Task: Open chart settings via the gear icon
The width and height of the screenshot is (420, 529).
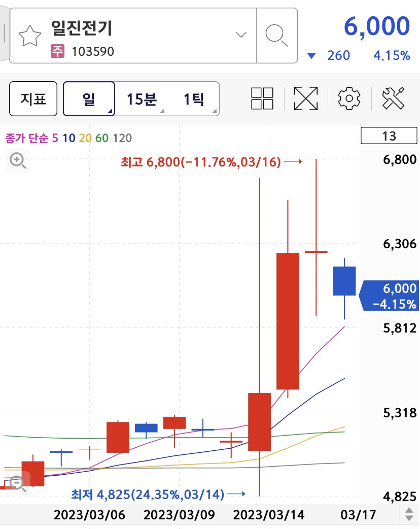Action: click(x=348, y=99)
